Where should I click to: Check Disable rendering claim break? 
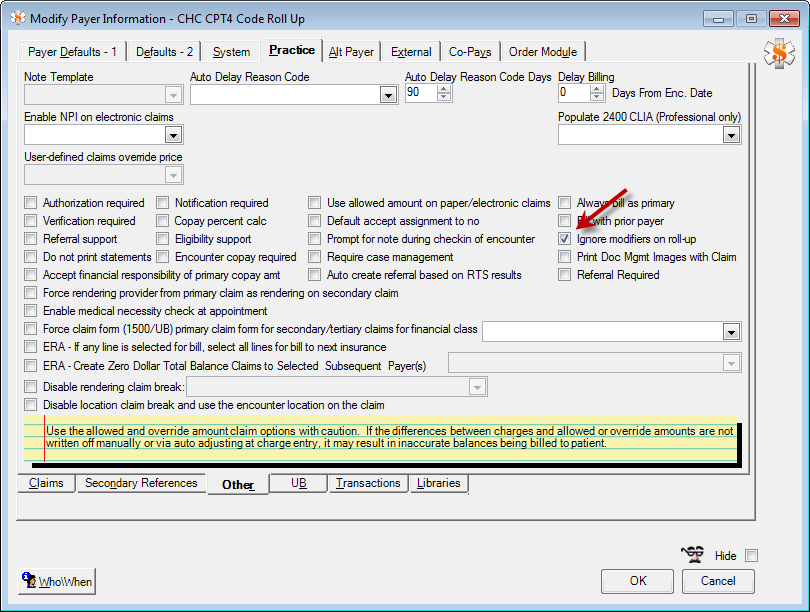pos(31,386)
